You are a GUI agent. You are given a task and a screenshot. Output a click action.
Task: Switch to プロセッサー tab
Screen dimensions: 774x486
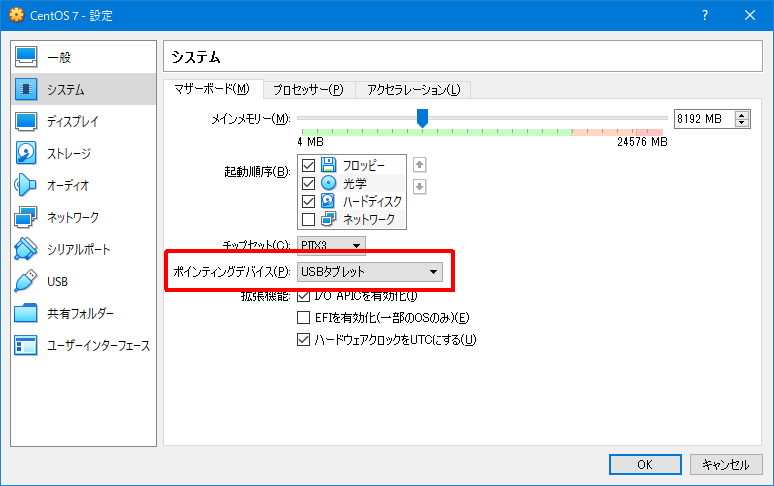[309, 90]
